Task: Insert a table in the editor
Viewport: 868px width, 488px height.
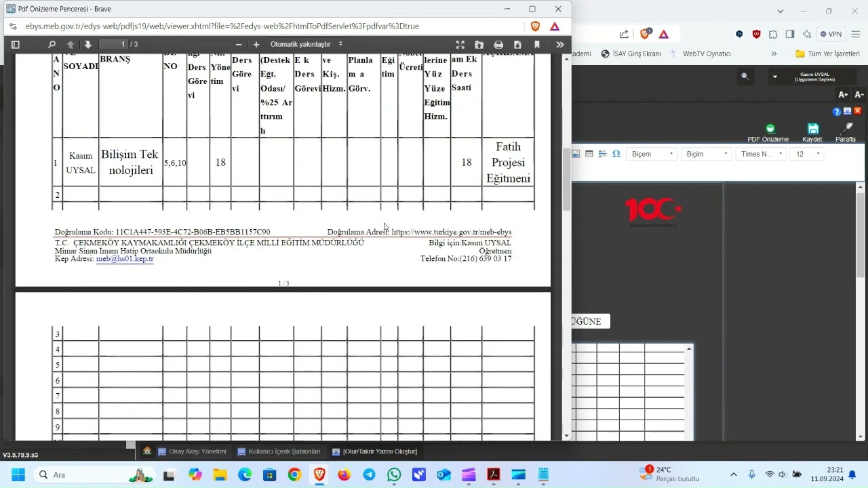Action: [589, 154]
